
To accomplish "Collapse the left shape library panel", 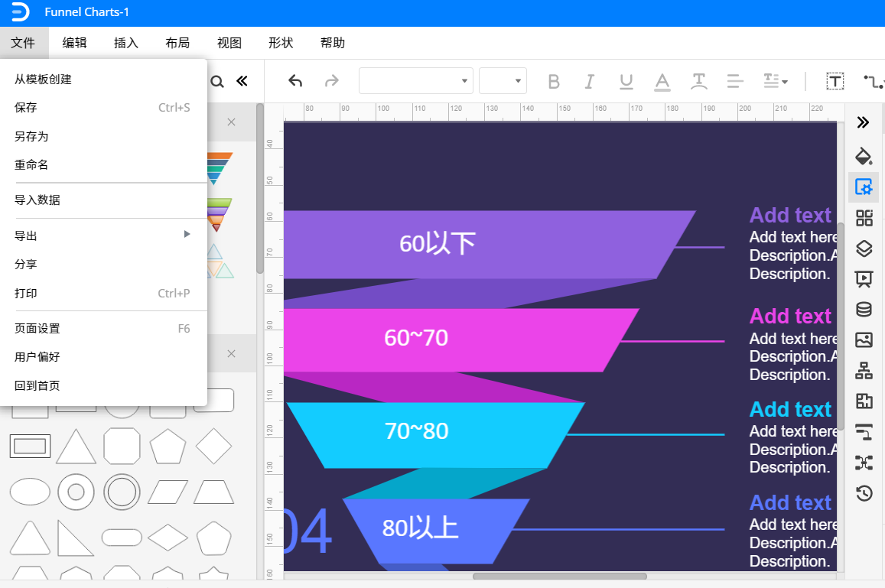I will 242,81.
